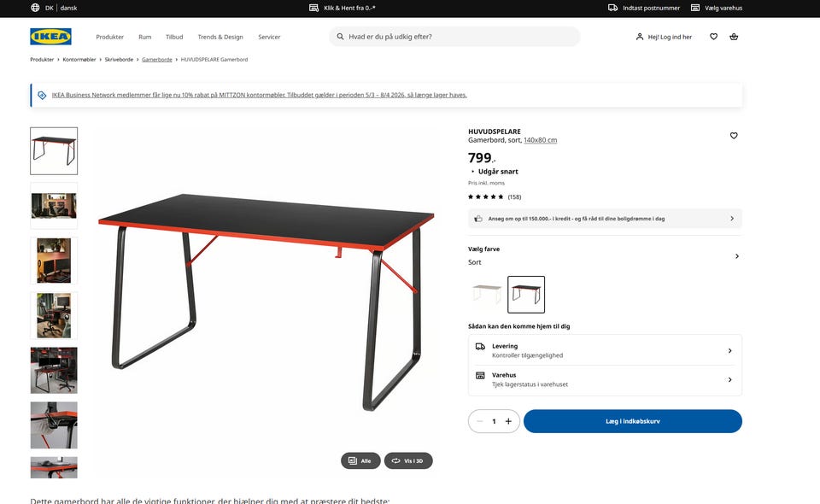Click the product search input field
The width and height of the screenshot is (820, 504).
(454, 37)
